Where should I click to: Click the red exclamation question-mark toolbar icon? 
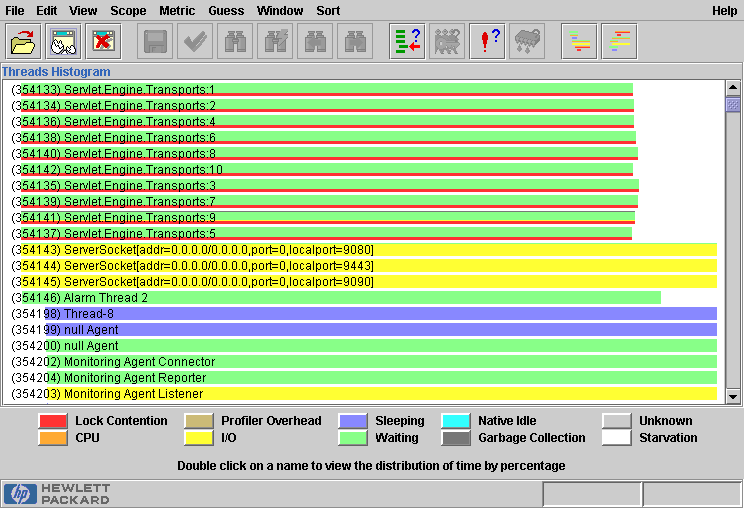pyautogui.click(x=487, y=42)
